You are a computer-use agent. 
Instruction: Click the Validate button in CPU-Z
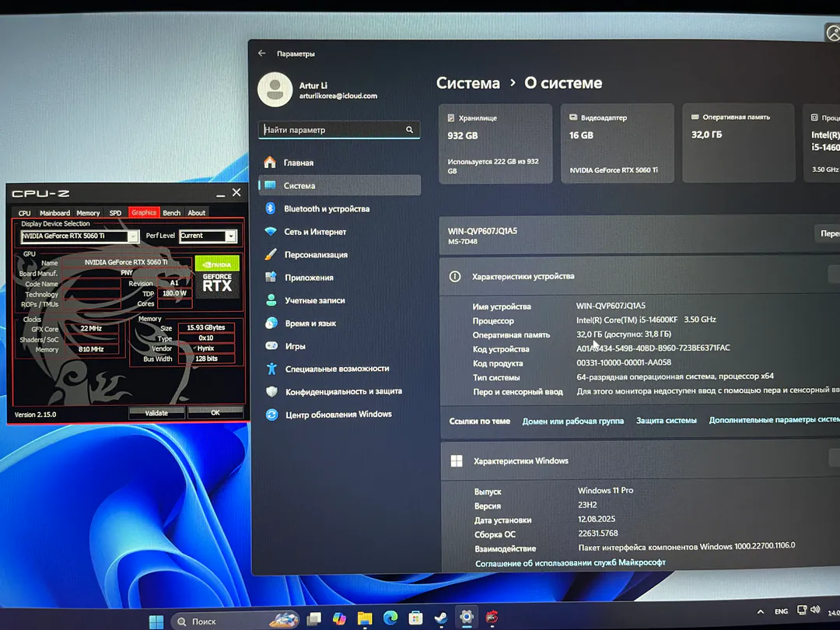coord(156,412)
